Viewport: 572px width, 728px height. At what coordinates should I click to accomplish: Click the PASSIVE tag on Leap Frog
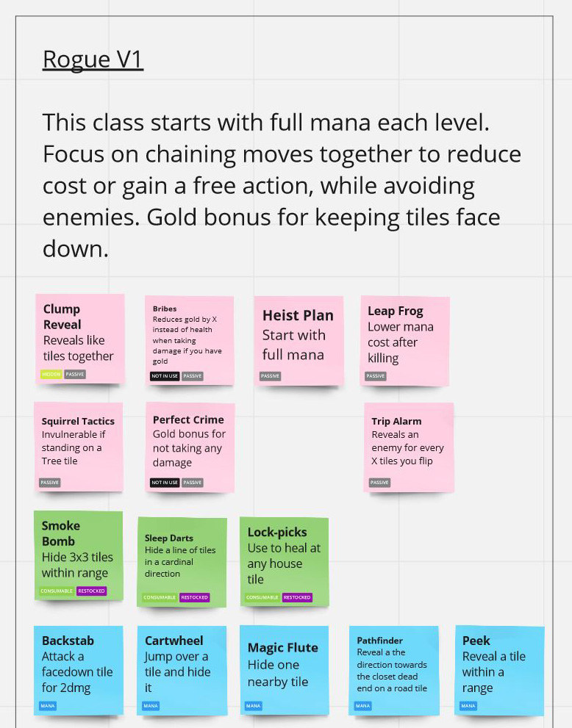tap(376, 376)
